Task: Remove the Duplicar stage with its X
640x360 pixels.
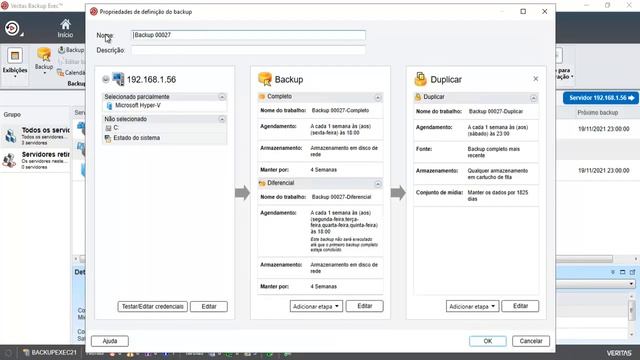Action: [x=536, y=79]
